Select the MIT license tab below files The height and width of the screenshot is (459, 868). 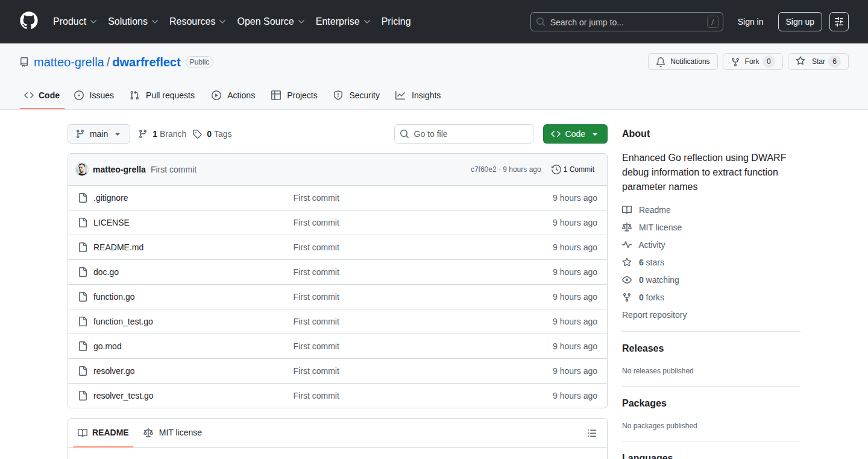pos(172,432)
